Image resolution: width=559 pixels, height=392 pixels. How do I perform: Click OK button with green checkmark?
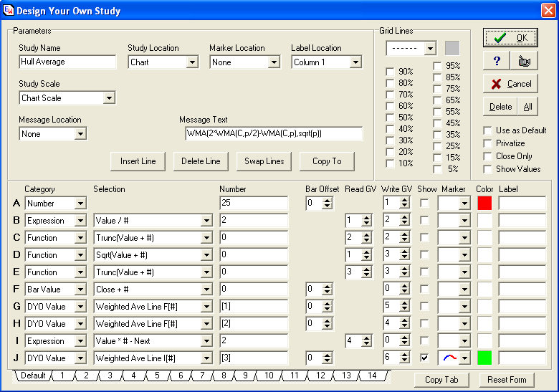coord(510,38)
